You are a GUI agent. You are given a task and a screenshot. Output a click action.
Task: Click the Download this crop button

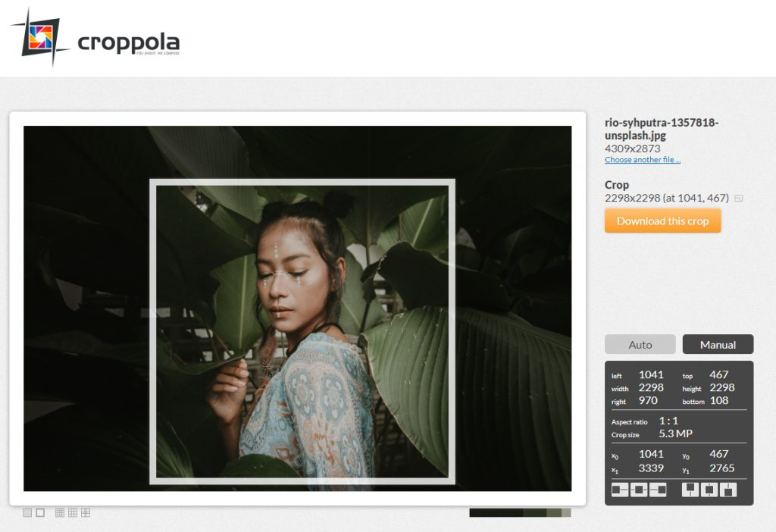pyautogui.click(x=662, y=221)
